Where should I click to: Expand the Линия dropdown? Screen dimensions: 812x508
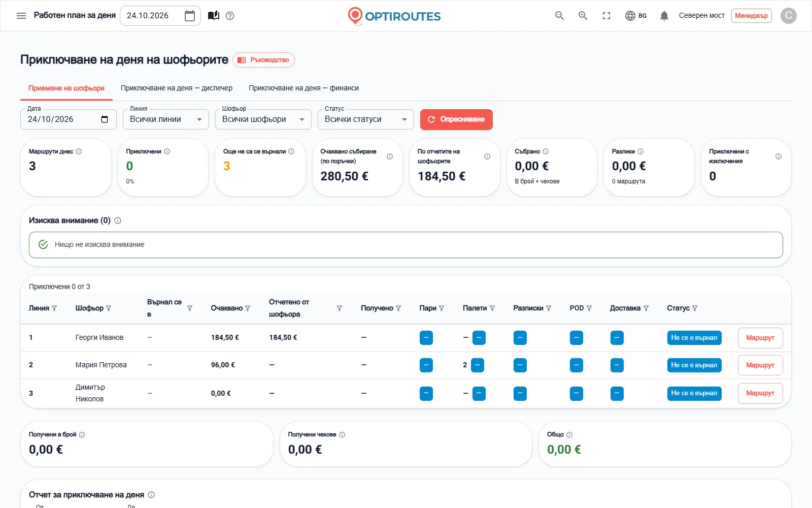pyautogui.click(x=166, y=119)
